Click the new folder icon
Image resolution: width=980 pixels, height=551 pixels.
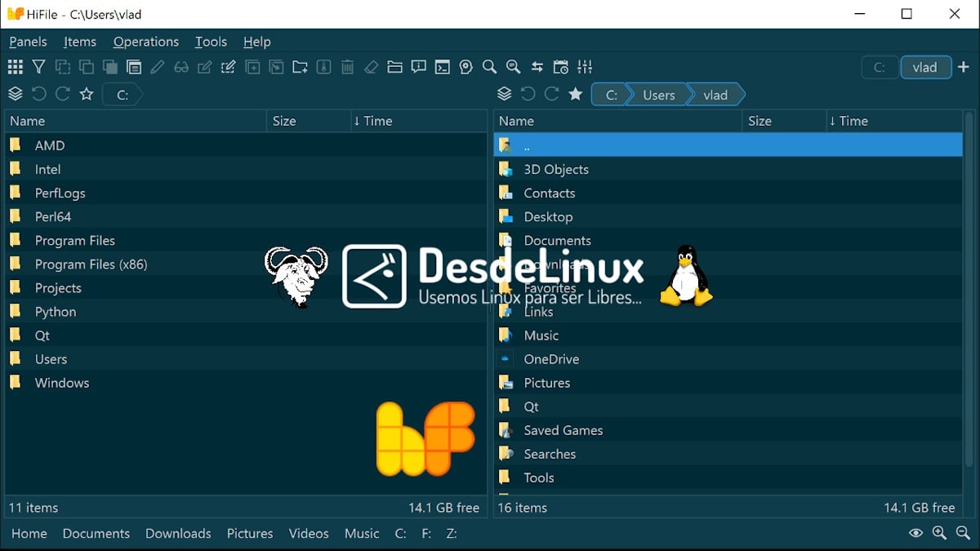tap(300, 67)
